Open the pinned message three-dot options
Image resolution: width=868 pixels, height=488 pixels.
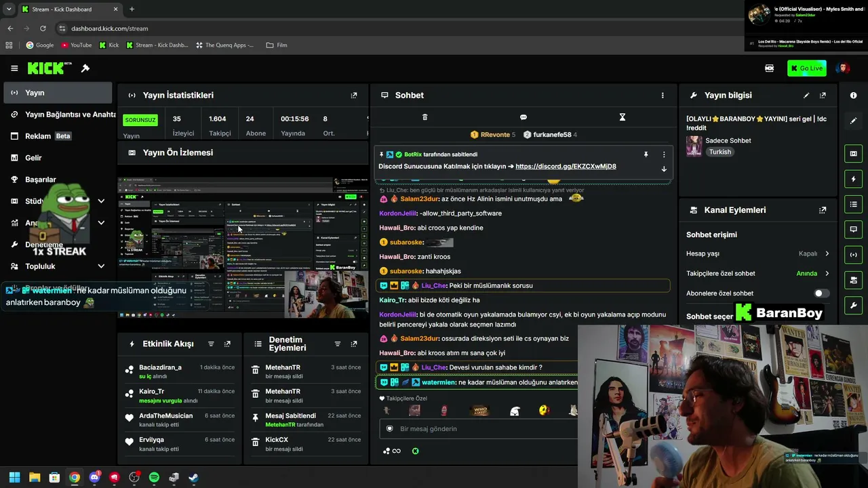click(664, 155)
